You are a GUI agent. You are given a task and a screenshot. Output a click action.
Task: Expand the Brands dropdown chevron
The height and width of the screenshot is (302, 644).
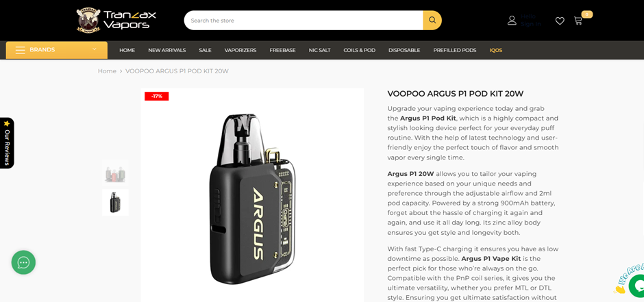pyautogui.click(x=95, y=49)
